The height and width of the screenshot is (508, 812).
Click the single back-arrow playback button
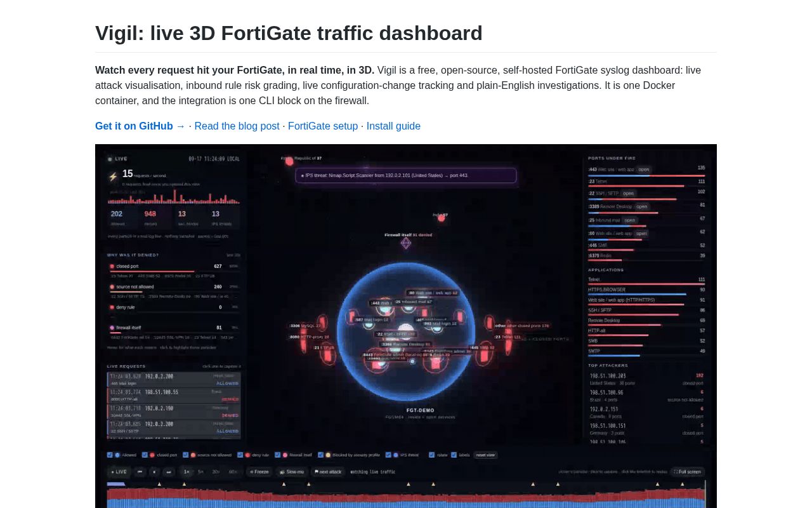(155, 472)
